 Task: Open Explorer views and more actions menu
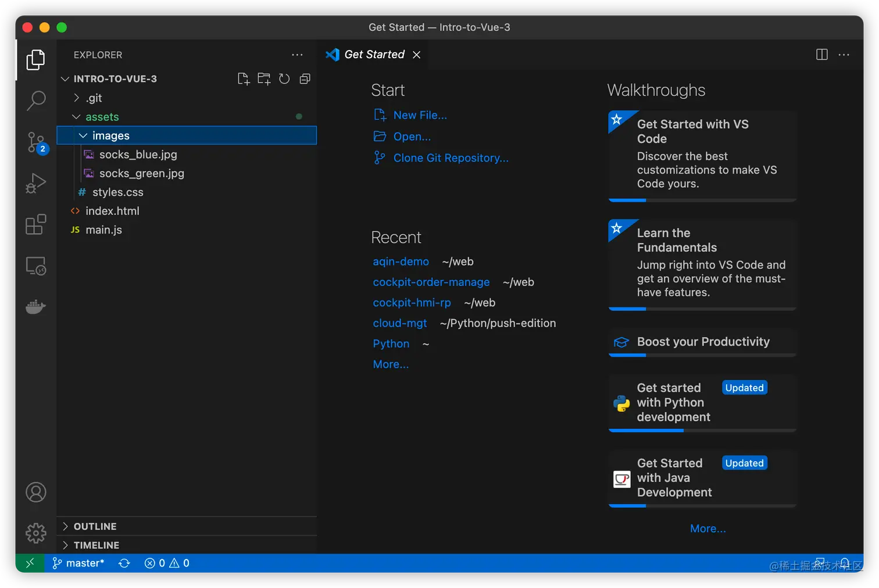coord(297,55)
